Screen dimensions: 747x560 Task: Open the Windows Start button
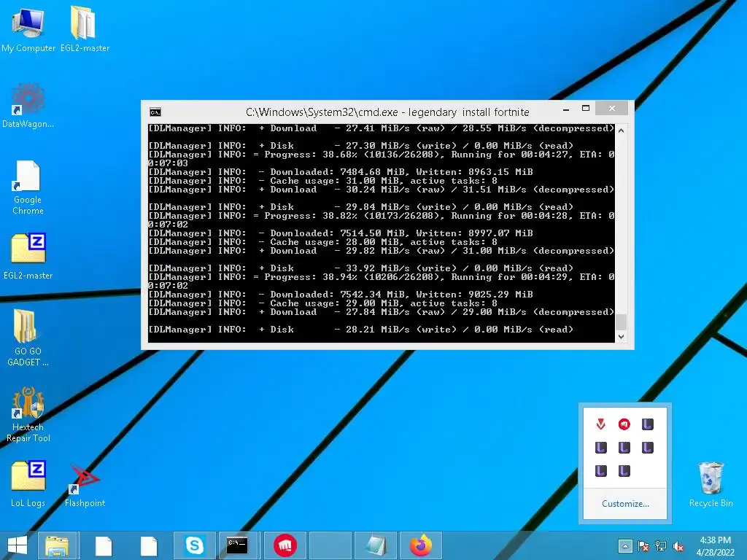pyautogui.click(x=18, y=545)
